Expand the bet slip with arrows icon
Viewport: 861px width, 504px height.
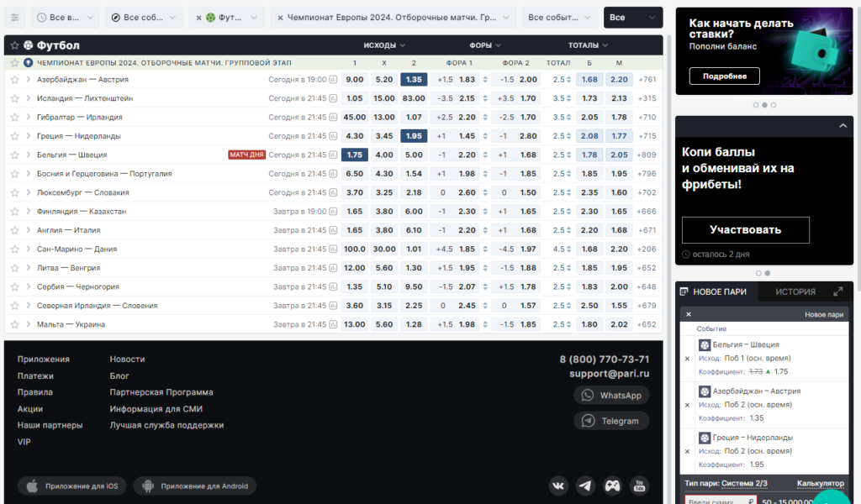point(838,291)
